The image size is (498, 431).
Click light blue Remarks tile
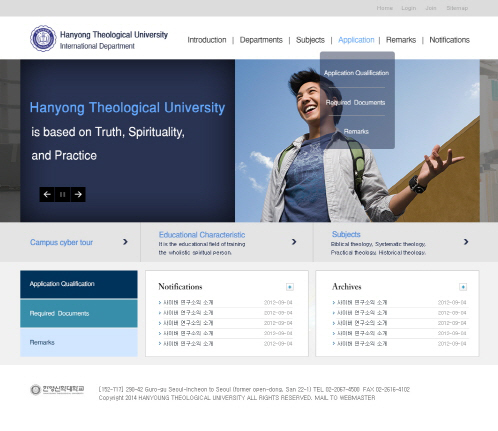coord(79,342)
